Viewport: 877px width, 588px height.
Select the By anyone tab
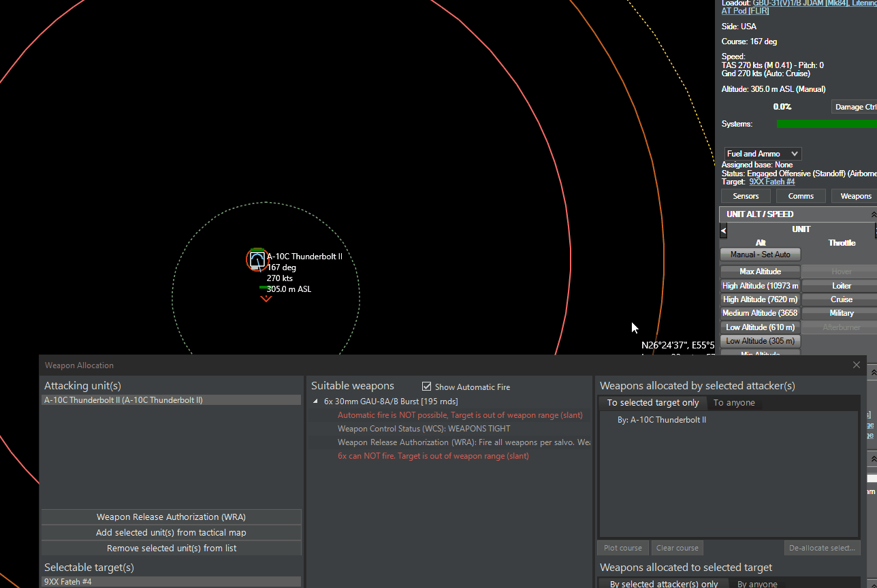(x=758, y=584)
